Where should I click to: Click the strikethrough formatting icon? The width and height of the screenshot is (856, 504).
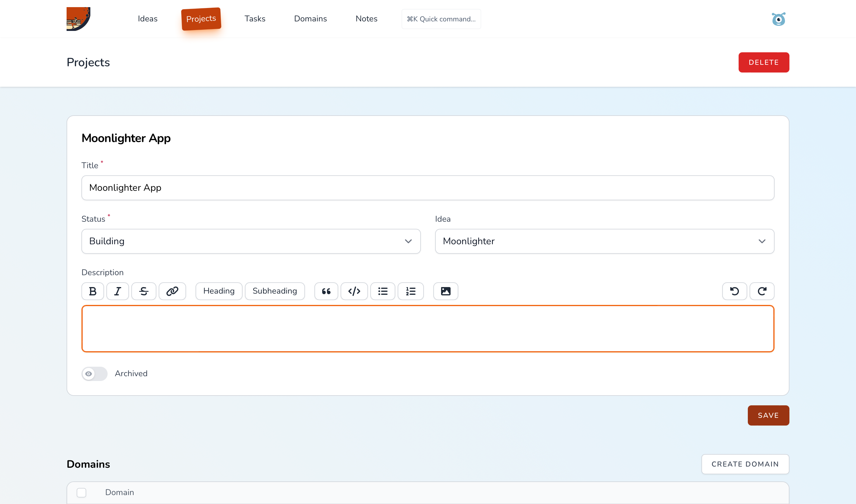click(144, 291)
